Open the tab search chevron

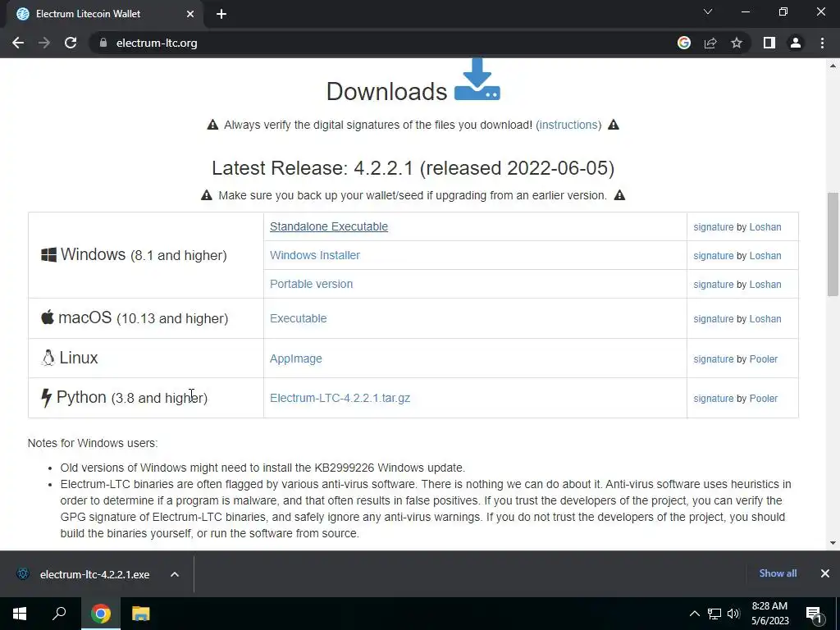708,11
